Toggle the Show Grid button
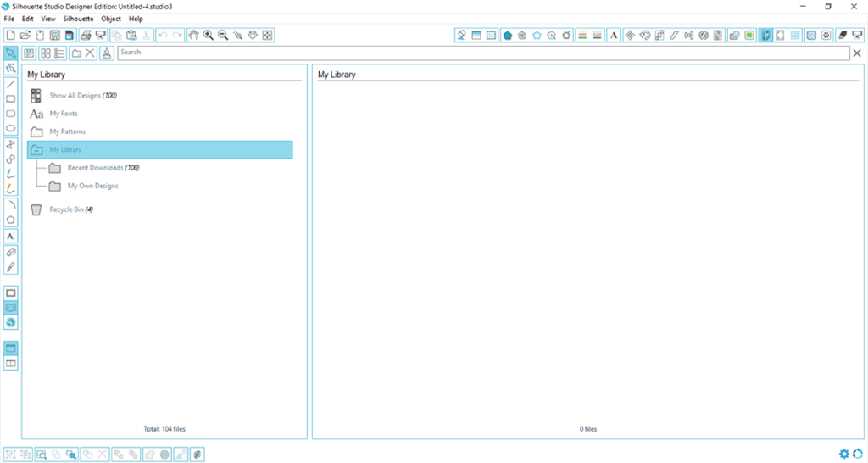The width and height of the screenshot is (868, 463). point(795,35)
